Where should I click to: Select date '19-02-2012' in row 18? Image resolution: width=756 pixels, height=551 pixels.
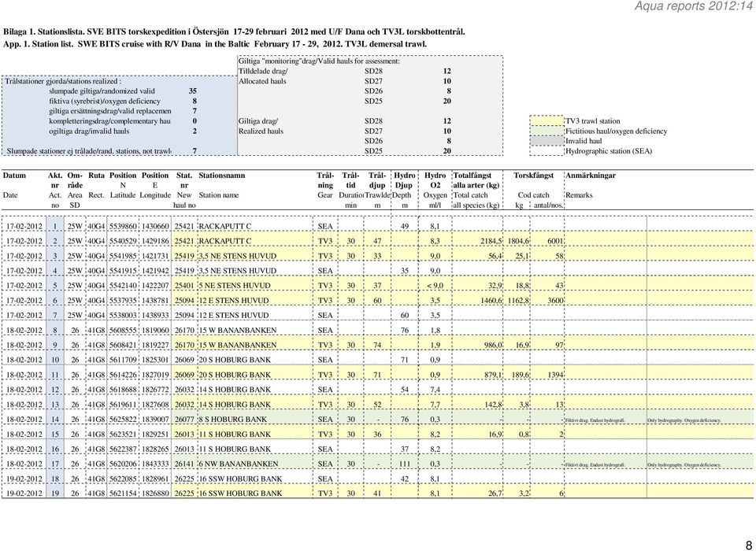[24, 479]
